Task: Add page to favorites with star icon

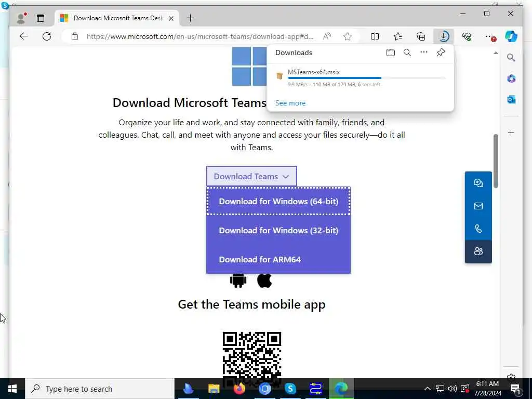Action: coord(348,36)
